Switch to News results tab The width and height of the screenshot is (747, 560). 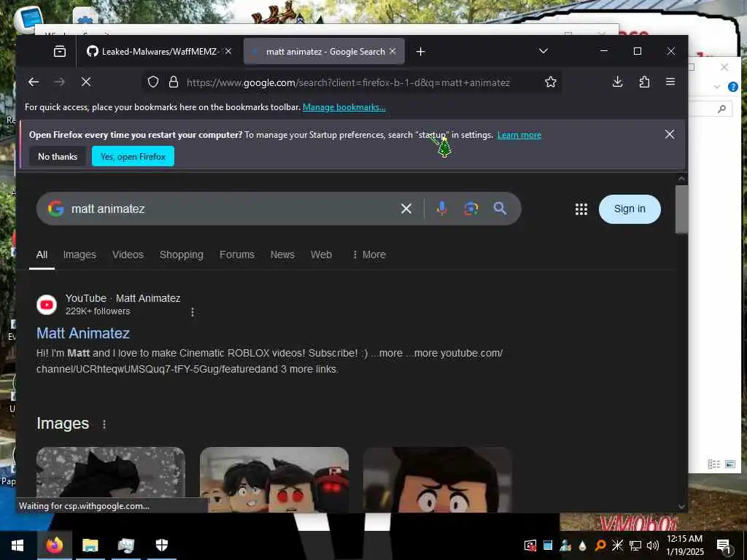282,254
